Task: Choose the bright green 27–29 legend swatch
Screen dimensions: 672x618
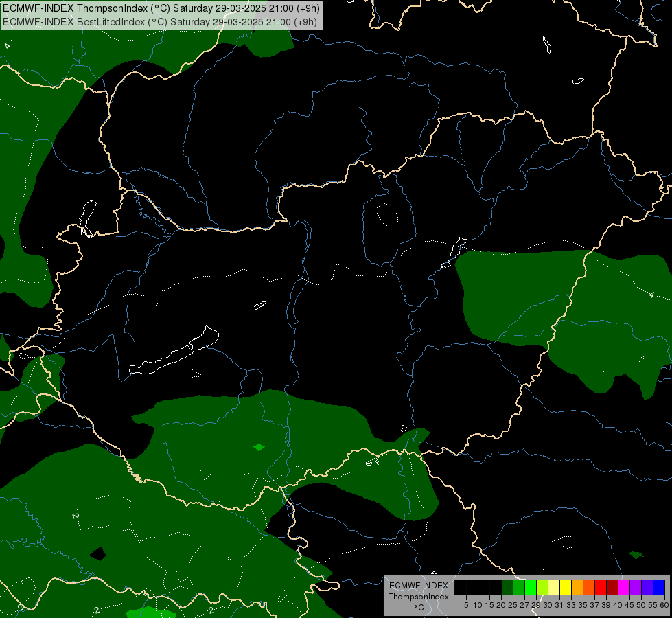Action: pyautogui.click(x=531, y=587)
